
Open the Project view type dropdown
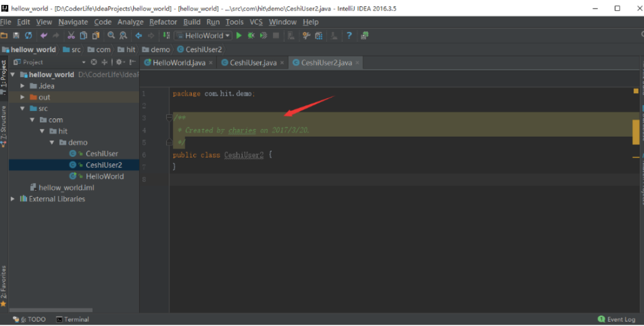point(84,63)
